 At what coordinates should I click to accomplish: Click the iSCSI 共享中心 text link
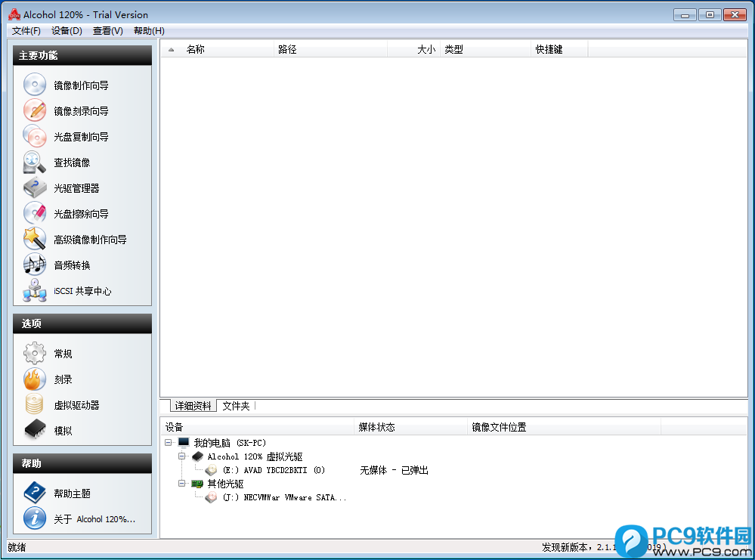click(x=82, y=291)
